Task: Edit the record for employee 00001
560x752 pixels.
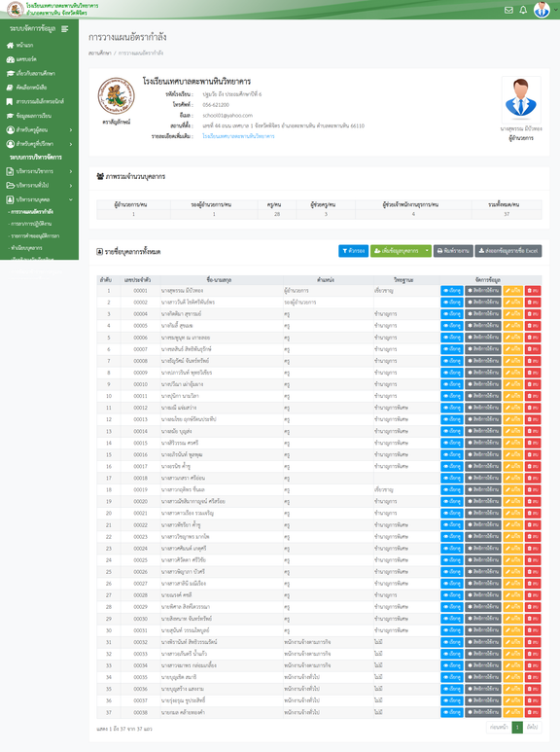Action: [513, 291]
